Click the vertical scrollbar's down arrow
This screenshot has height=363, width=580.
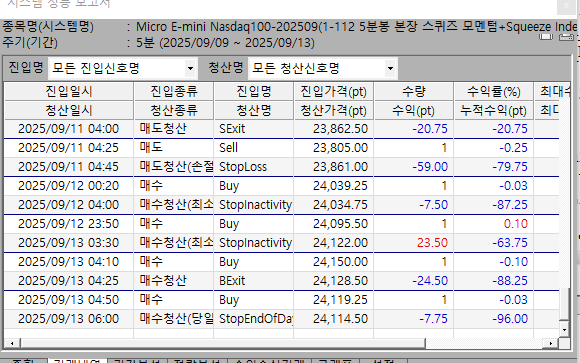(564, 329)
